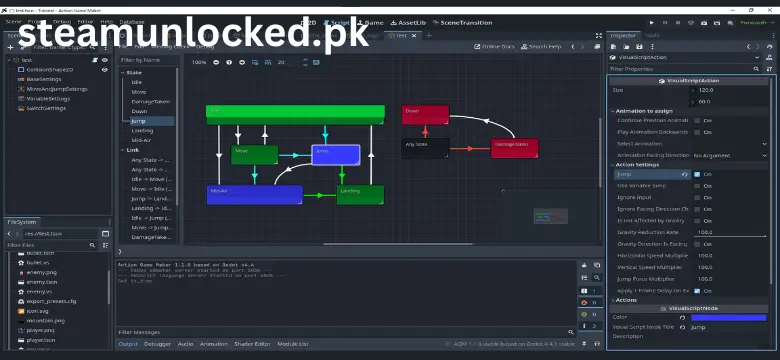Open the Debugger bottom panel

pos(158,344)
